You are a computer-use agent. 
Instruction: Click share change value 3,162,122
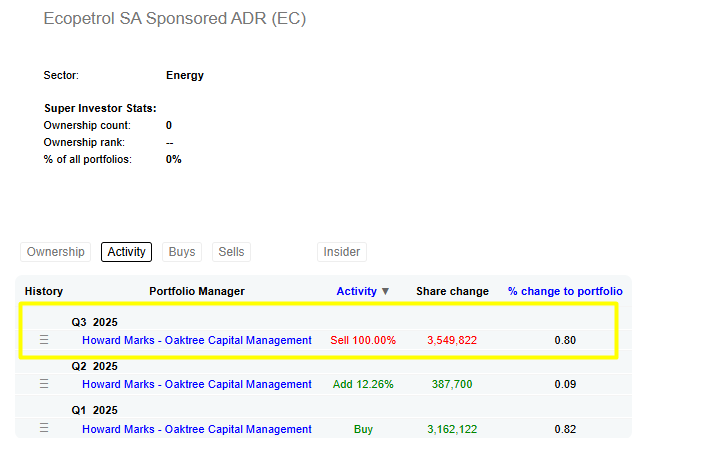[452, 429]
